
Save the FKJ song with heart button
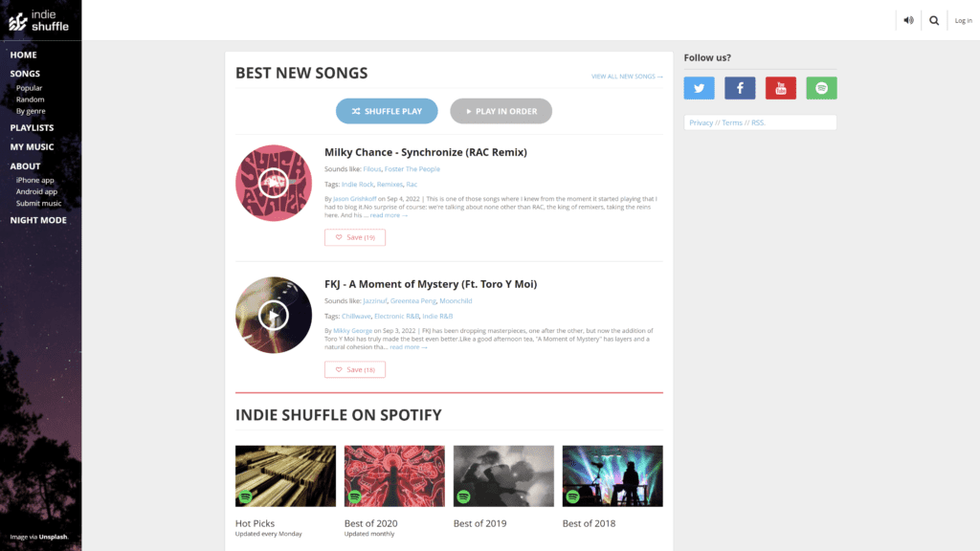pyautogui.click(x=354, y=369)
